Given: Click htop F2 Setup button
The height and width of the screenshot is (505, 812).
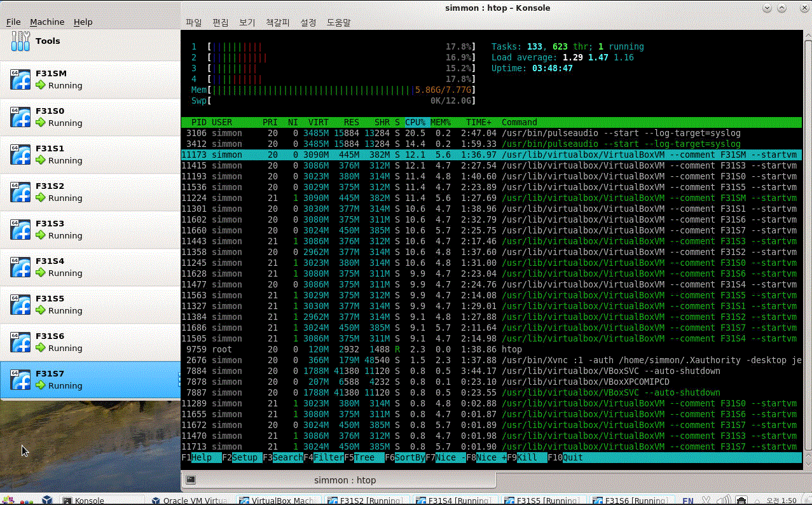Looking at the screenshot, I should pos(242,457).
